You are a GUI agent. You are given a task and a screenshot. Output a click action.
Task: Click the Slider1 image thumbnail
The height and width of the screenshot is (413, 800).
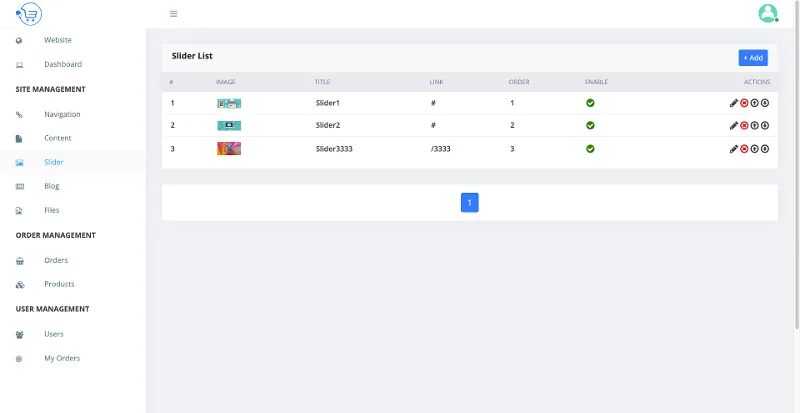(229, 103)
